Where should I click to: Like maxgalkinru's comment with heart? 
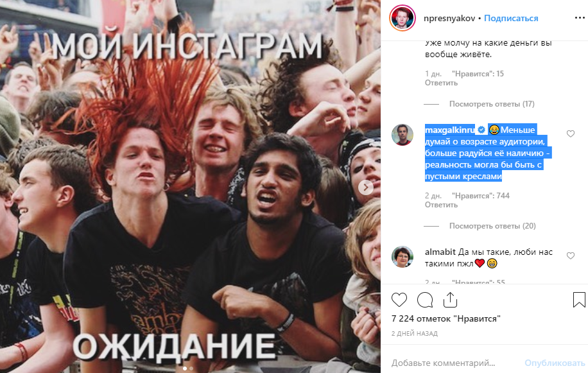(x=571, y=134)
